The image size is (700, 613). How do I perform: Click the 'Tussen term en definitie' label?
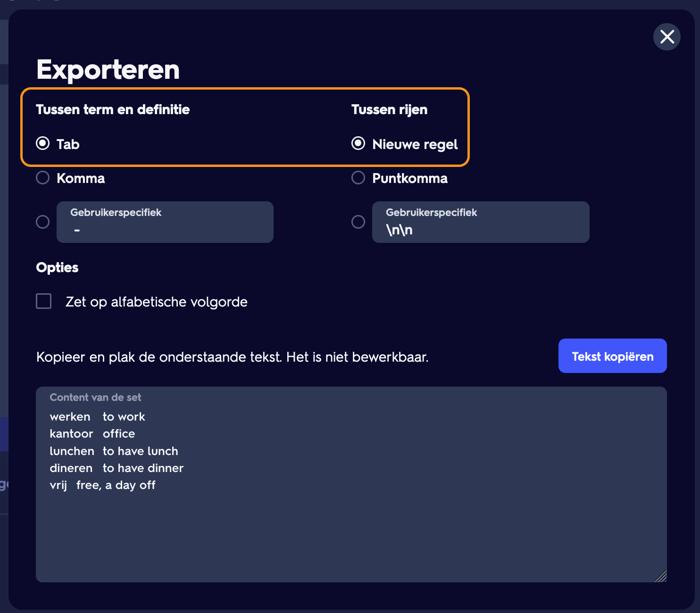(113, 110)
